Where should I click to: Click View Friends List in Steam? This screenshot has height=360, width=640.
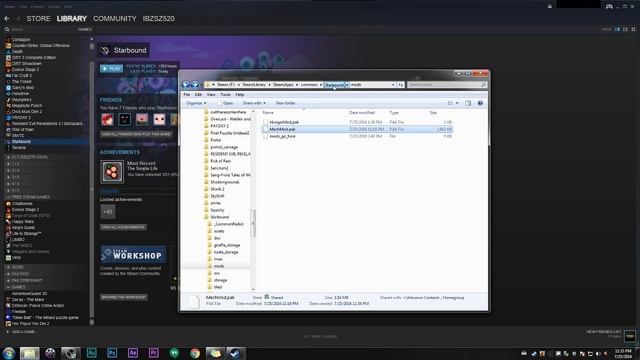(603, 332)
